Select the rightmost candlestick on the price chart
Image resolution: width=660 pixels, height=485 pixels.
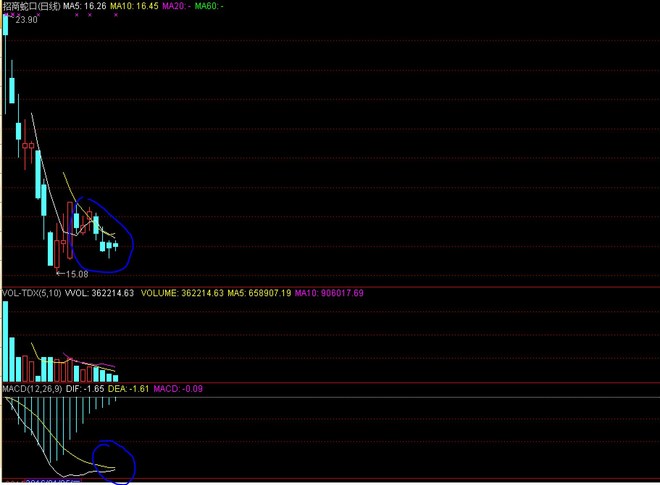[x=115, y=245]
